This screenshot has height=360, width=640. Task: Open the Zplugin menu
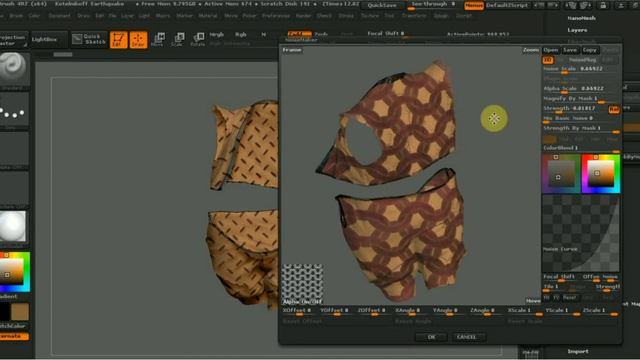point(441,16)
